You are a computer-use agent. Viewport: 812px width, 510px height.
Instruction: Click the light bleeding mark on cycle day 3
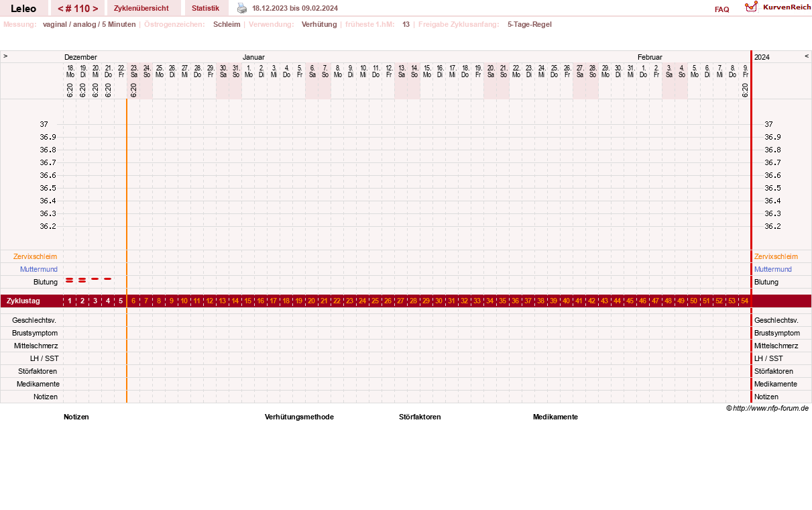(95, 278)
